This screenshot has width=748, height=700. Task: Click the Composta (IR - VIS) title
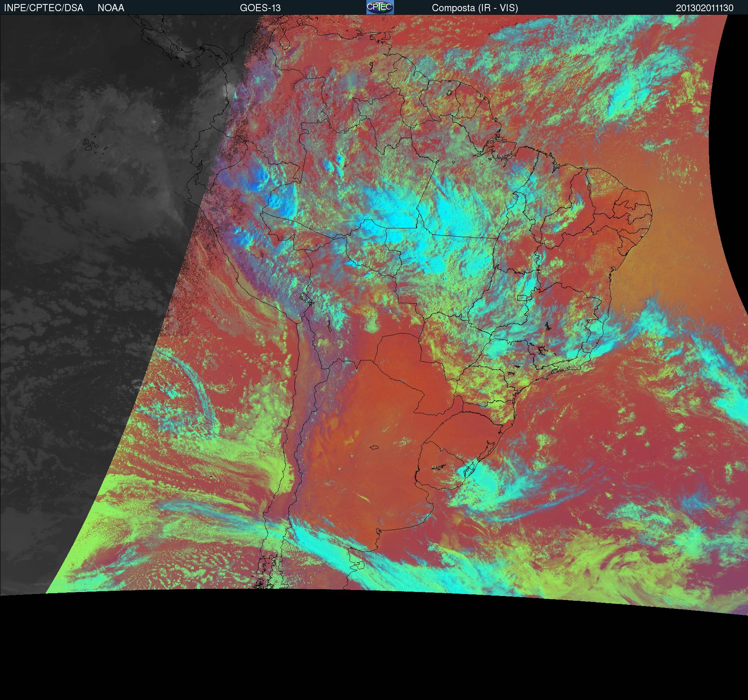475,8
